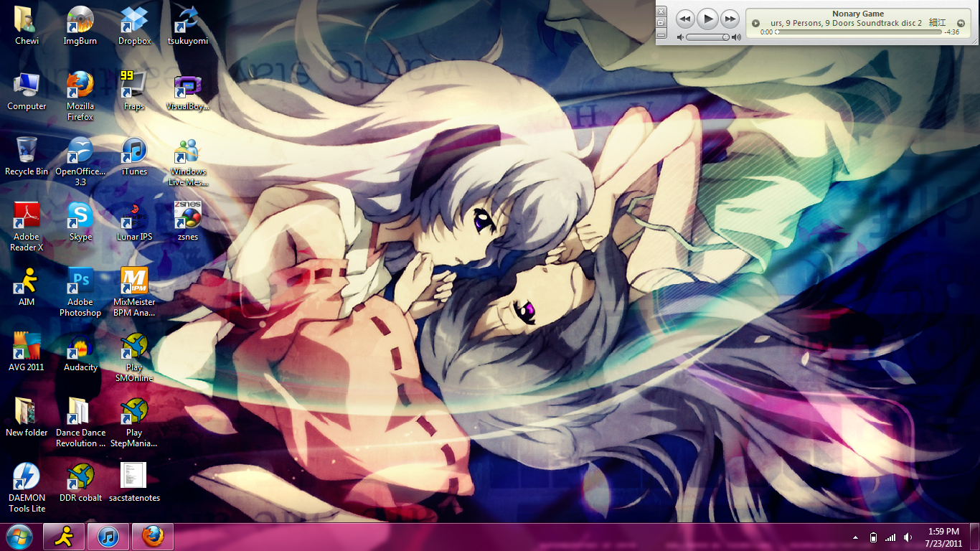Minimize the iTunes mini player
Viewport: 980px width, 551px height.
tap(661, 34)
